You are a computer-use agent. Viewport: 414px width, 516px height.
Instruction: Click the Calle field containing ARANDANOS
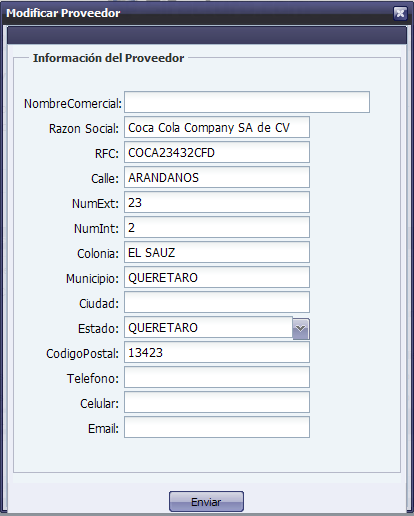[x=217, y=177]
